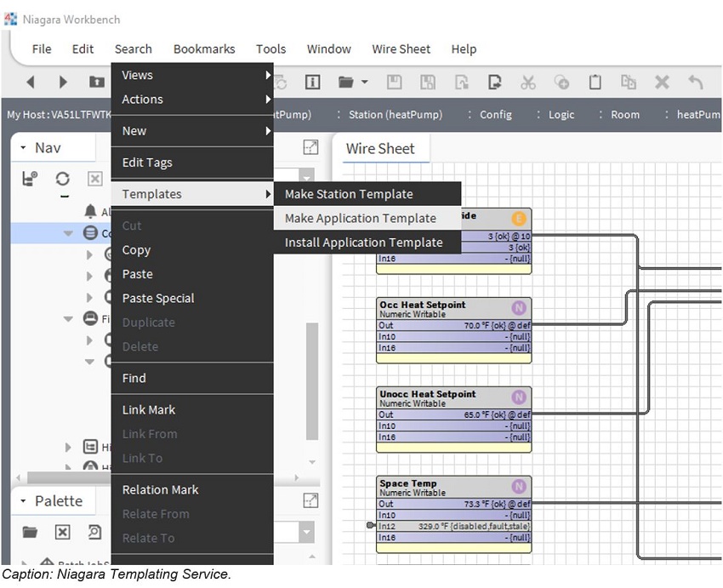Open the Palette combo box dropdown

point(306,532)
